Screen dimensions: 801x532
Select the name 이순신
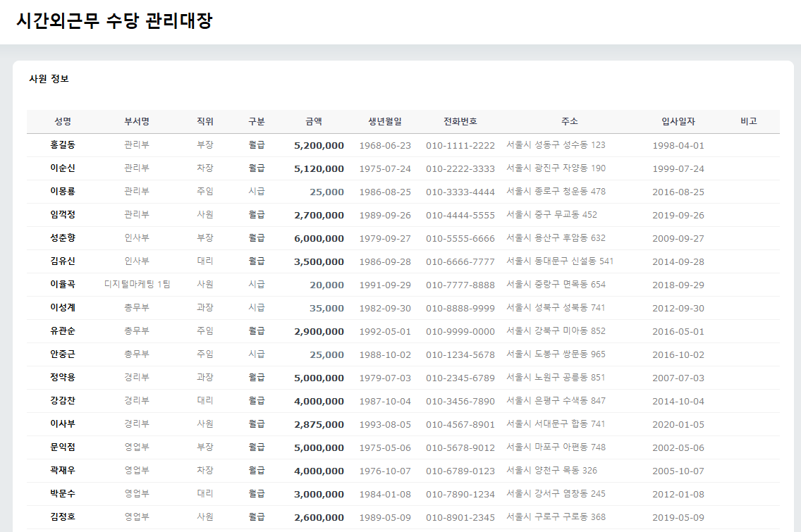tap(63, 168)
